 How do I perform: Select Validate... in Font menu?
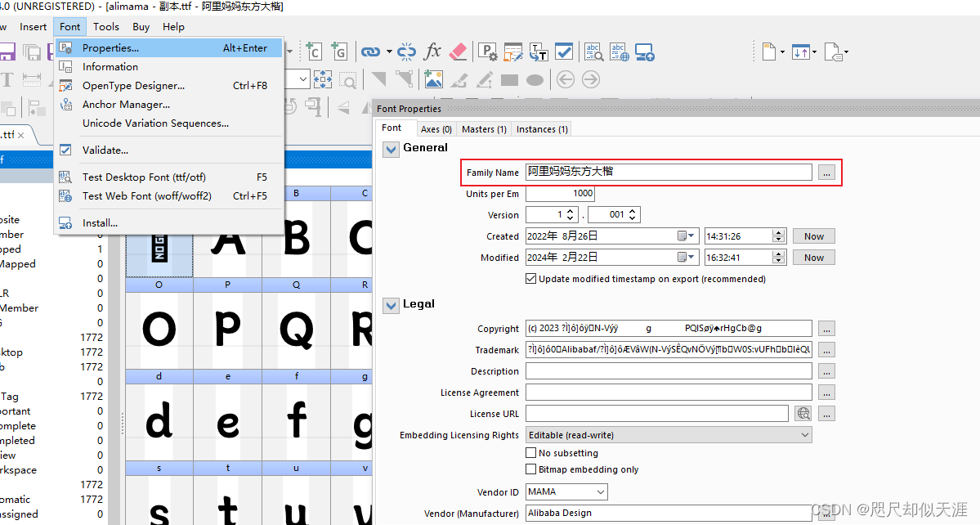[x=169, y=150]
